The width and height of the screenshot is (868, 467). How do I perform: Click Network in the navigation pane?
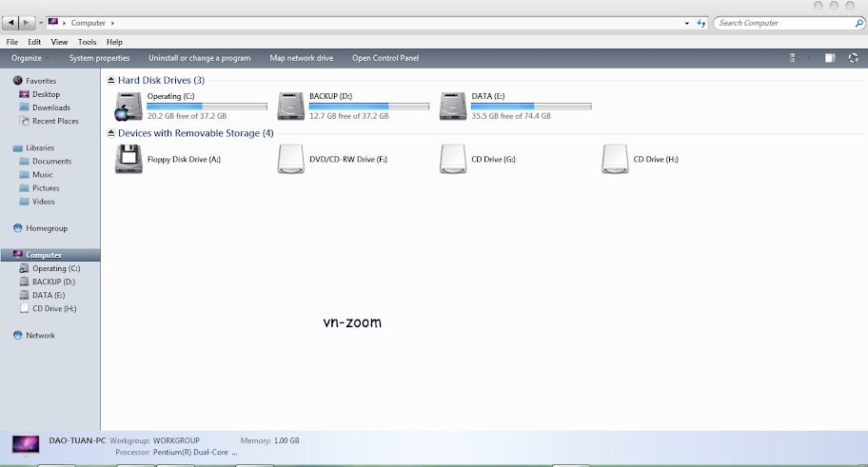[x=40, y=336]
